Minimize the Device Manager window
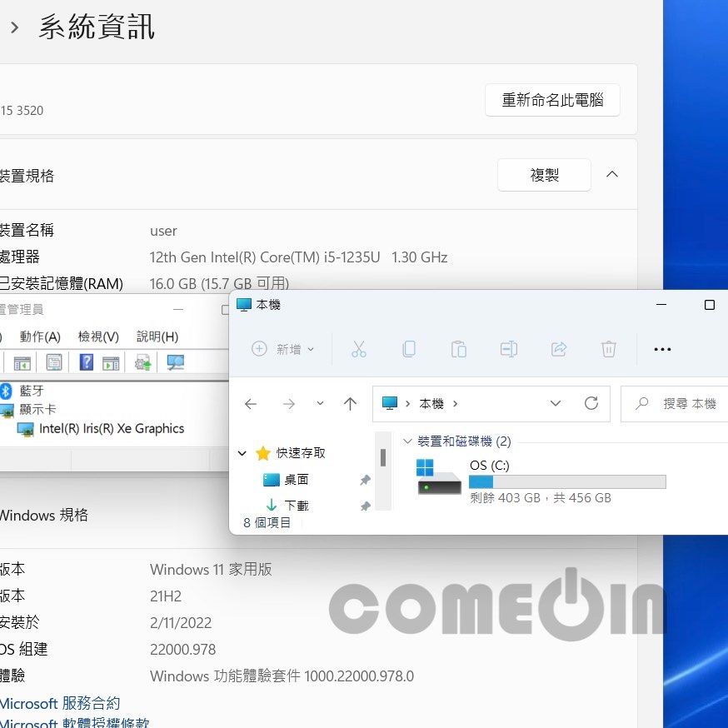Viewport: 728px width, 728px height. point(178,310)
